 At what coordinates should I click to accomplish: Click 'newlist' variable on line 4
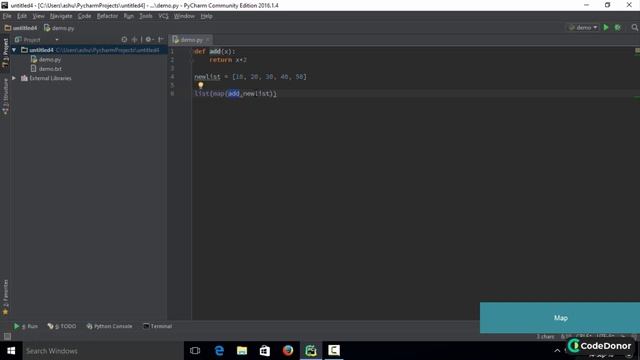[207, 77]
